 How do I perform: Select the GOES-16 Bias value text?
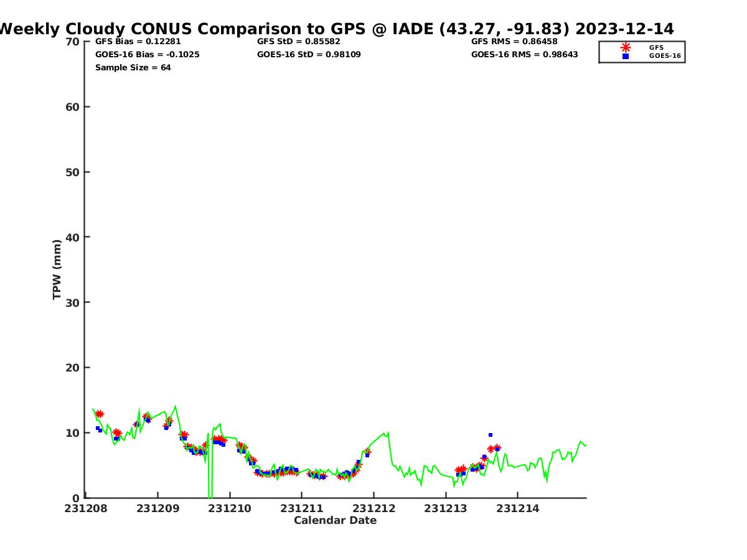[147, 55]
